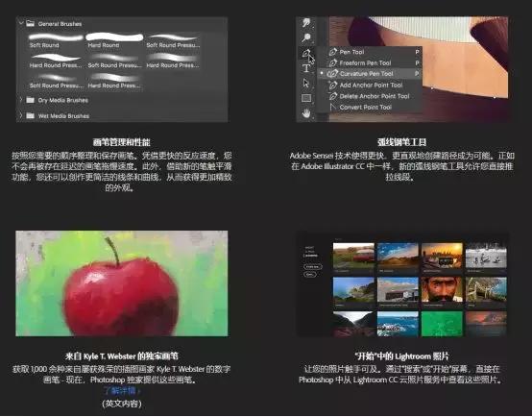
Task: Open the man's face portrait thumbnail
Action: (x=442, y=289)
